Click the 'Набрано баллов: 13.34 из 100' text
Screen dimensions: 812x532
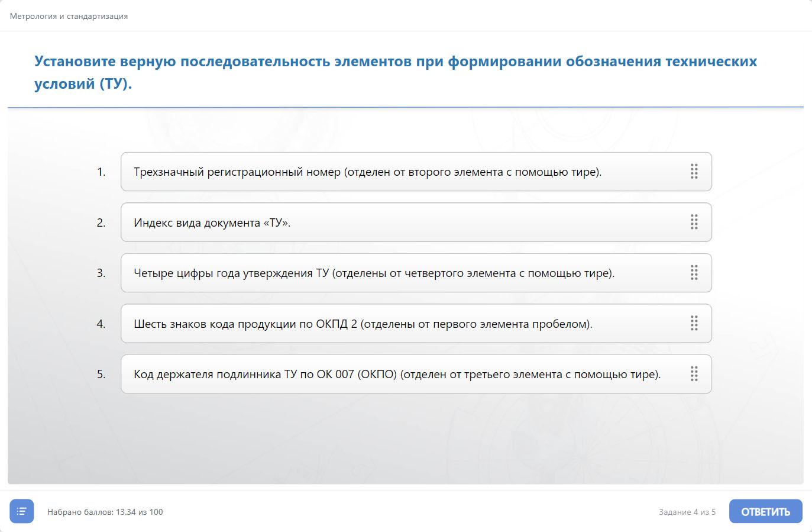(x=105, y=512)
